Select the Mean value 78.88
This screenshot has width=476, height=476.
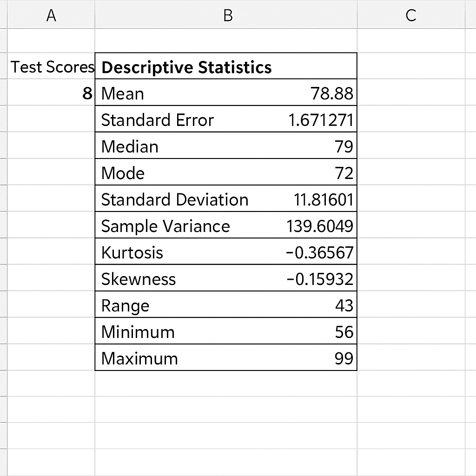click(x=331, y=93)
